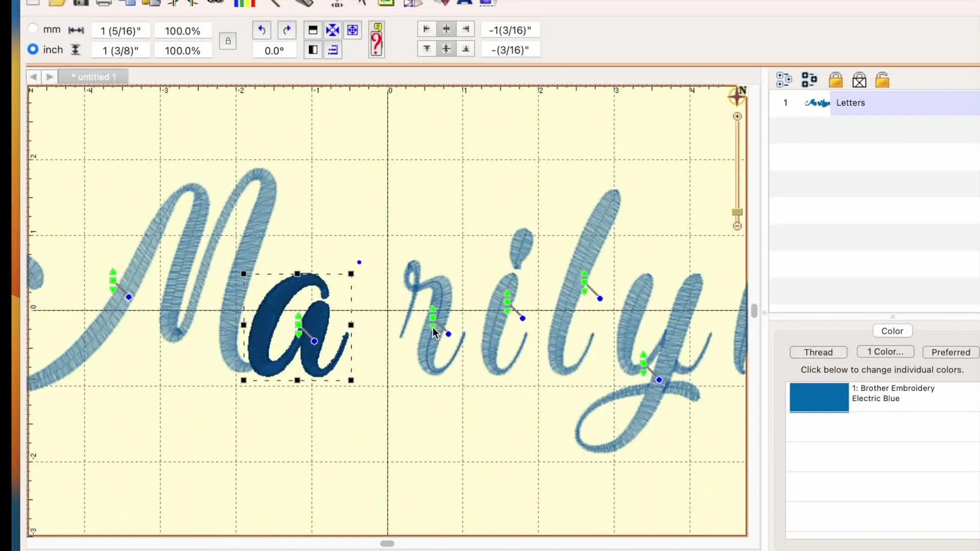Screen dimensions: 980x551
Task: Click the Redo rotation arrow icon
Action: (286, 30)
